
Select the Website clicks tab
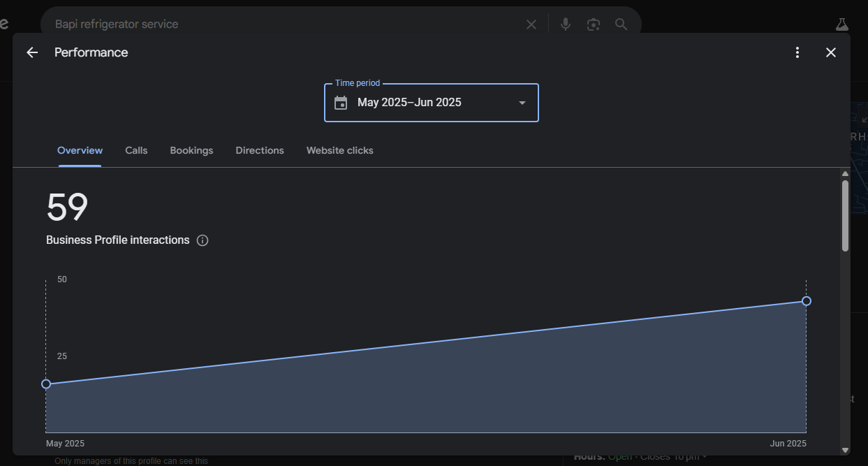point(339,150)
